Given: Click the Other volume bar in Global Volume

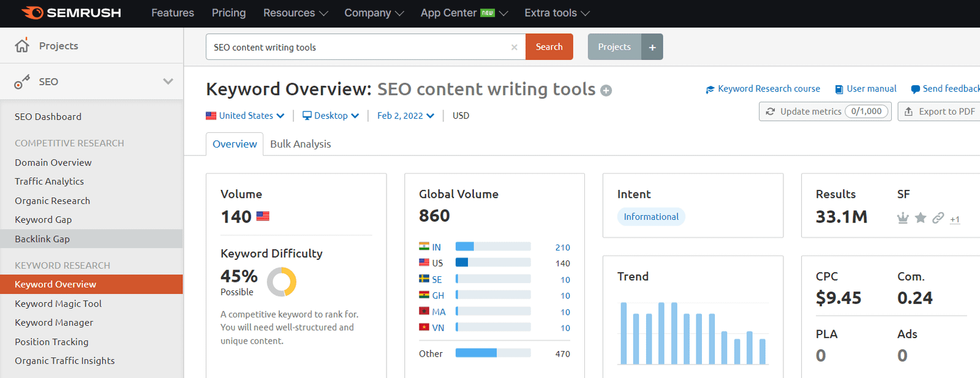Looking at the screenshot, I should pyautogui.click(x=493, y=353).
